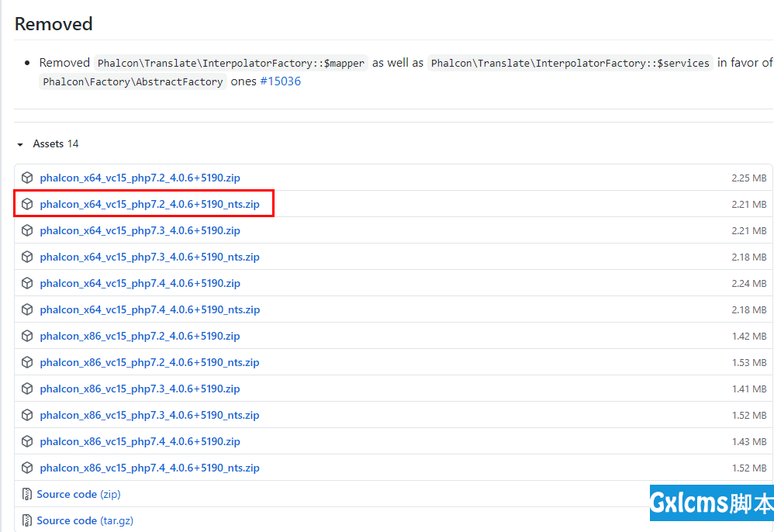This screenshot has height=532, width=774.
Task: Download phalcon_x64_vc15_php7.2_4.0.6+5190_nts.zip
Action: point(150,204)
